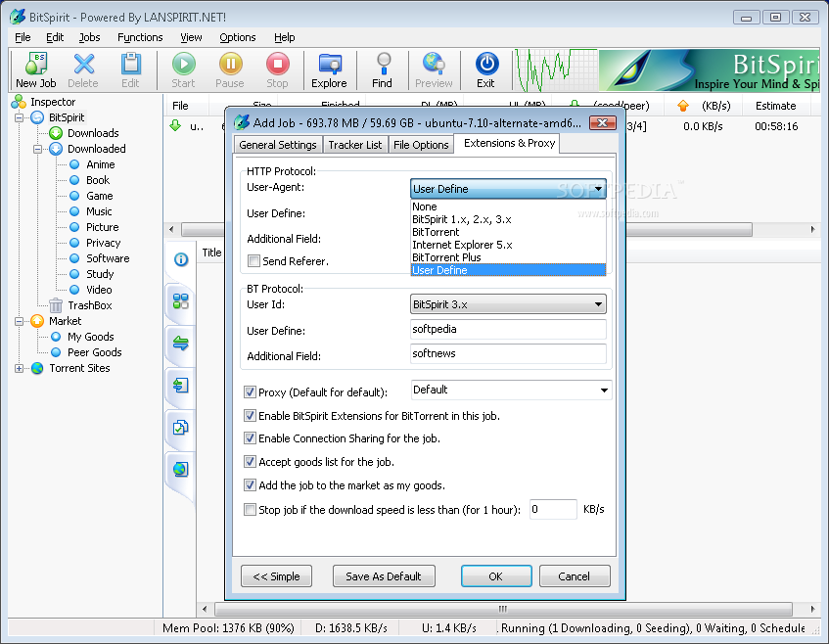Viewport: 829px width, 644px height.
Task: Enable Stop job if download speed is less
Action: click(250, 510)
